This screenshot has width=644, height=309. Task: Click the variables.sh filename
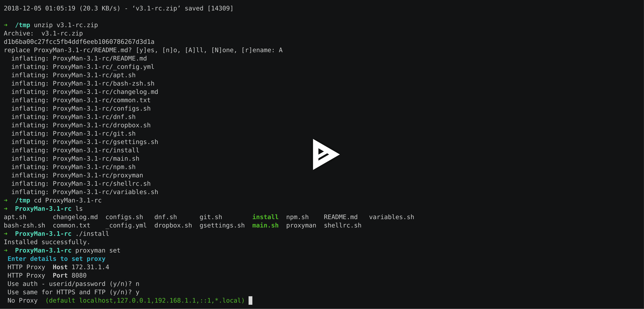(x=391, y=217)
